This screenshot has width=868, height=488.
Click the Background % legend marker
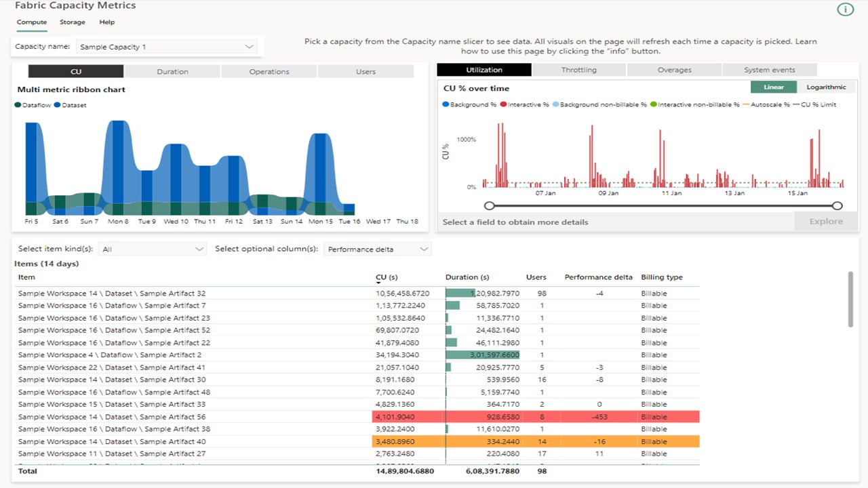pos(446,104)
